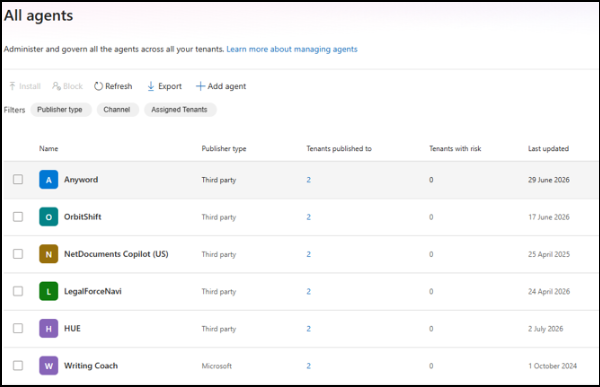Sort by Tenants published to column header
This screenshot has height=387, width=600.
tap(339, 149)
